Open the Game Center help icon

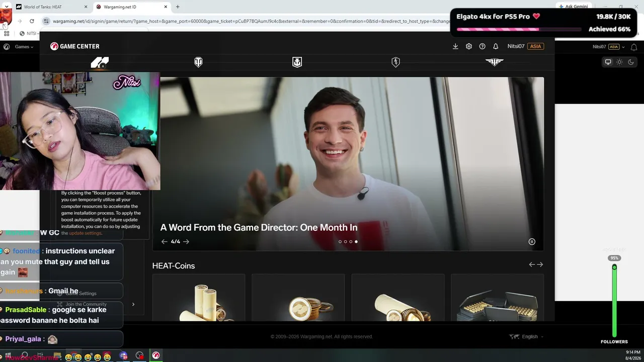click(x=482, y=46)
